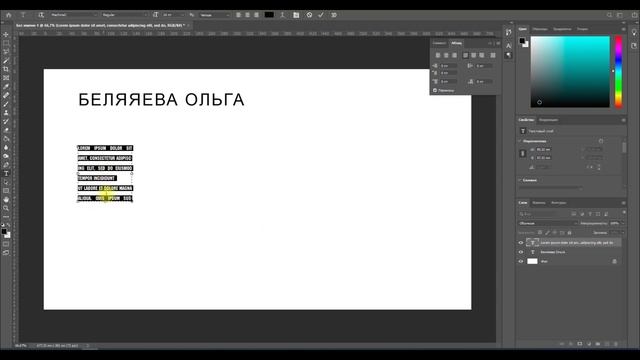Screen dimensions: 640x360
Task: Center text in options bar
Action: pyautogui.click(x=247, y=15)
